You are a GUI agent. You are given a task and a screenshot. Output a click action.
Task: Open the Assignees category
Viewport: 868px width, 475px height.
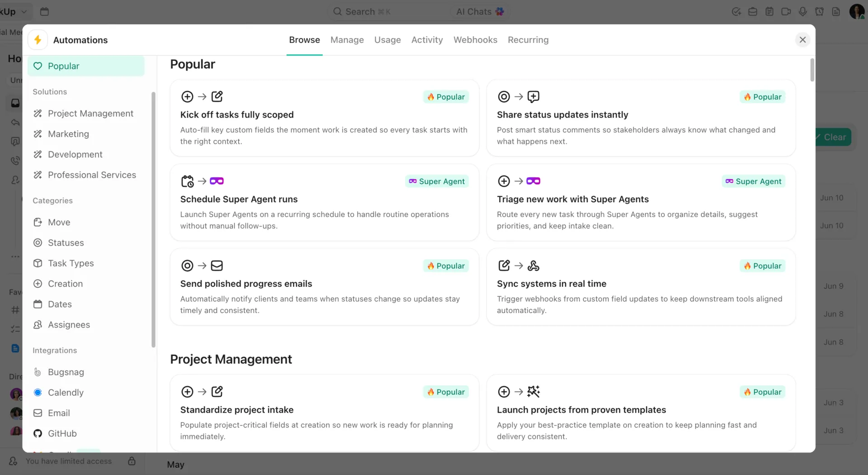click(86, 325)
